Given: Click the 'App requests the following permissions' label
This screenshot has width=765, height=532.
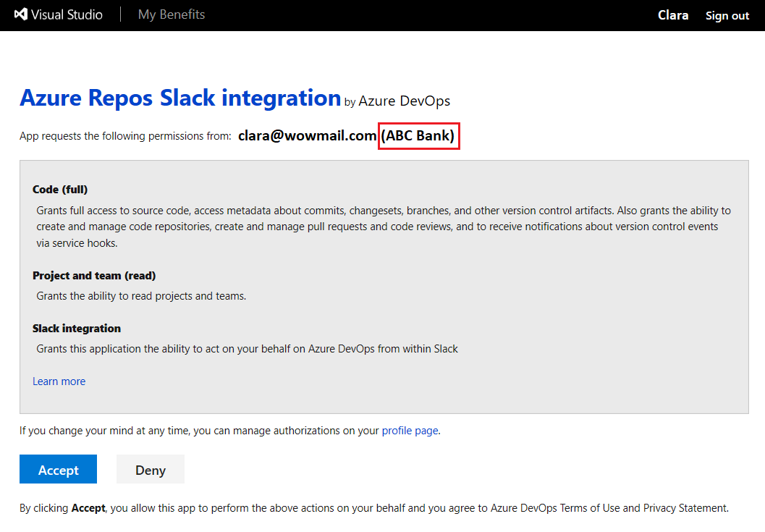Looking at the screenshot, I should pyautogui.click(x=125, y=135).
